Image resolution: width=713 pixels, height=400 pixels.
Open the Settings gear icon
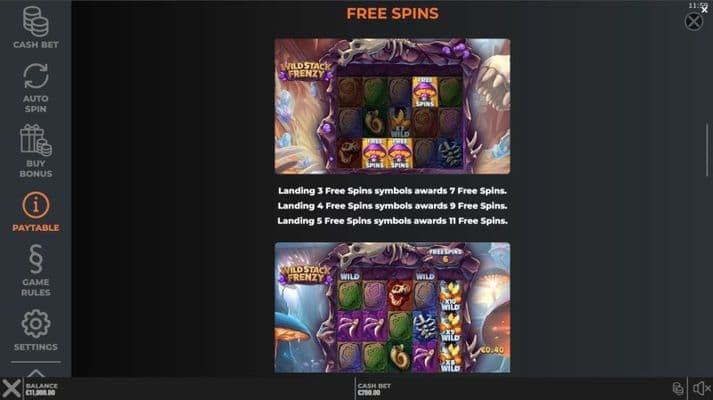pos(35,324)
